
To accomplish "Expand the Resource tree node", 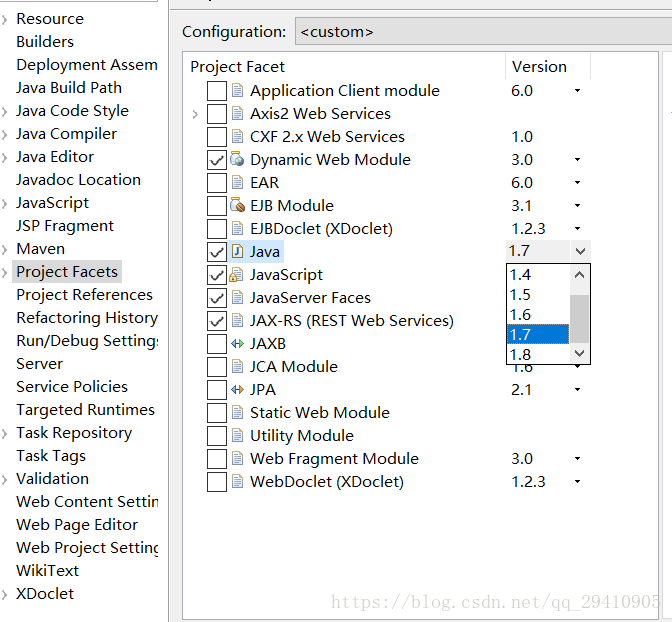I will click(x=5, y=19).
